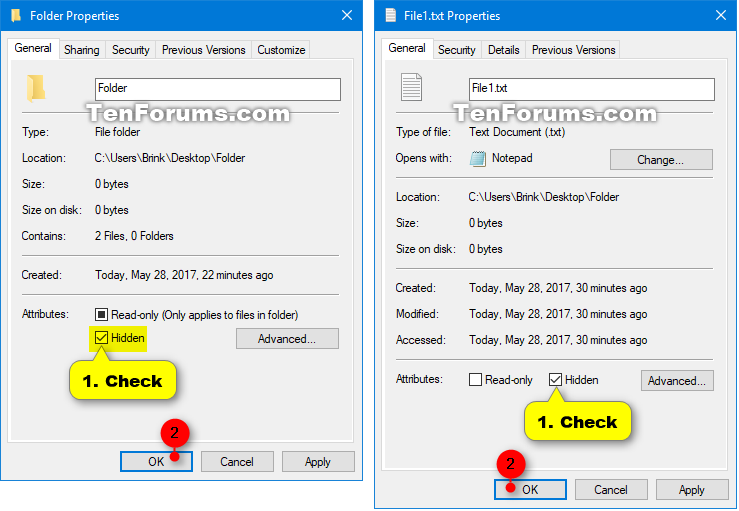
Task: Close the File1.txt Properties window
Action: (x=721, y=16)
